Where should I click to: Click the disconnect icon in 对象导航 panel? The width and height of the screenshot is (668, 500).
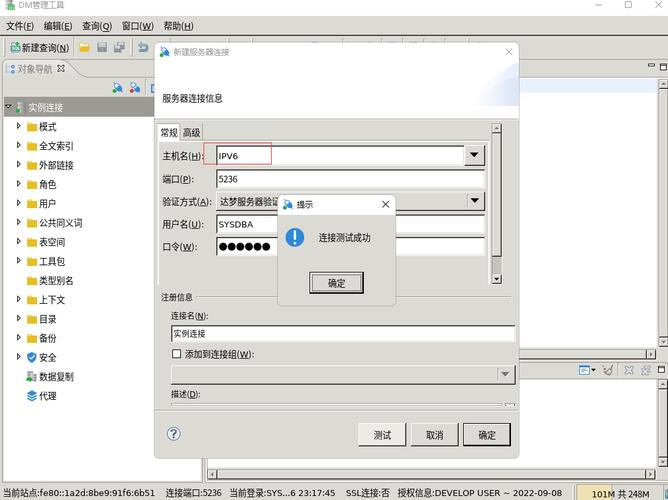tap(135, 88)
